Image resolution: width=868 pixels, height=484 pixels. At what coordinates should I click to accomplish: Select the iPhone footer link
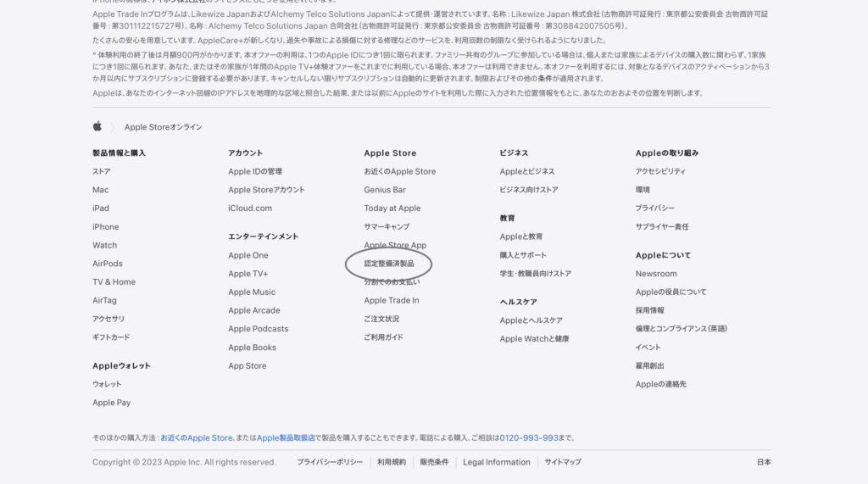pyautogui.click(x=106, y=226)
